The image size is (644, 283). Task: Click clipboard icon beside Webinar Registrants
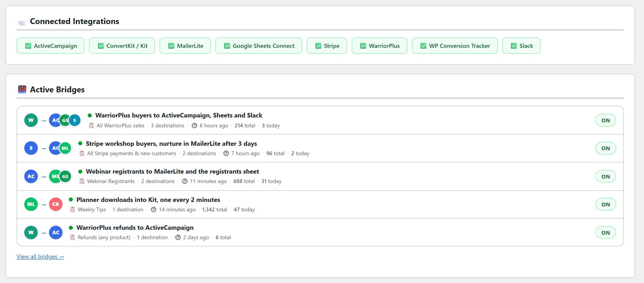click(82, 181)
